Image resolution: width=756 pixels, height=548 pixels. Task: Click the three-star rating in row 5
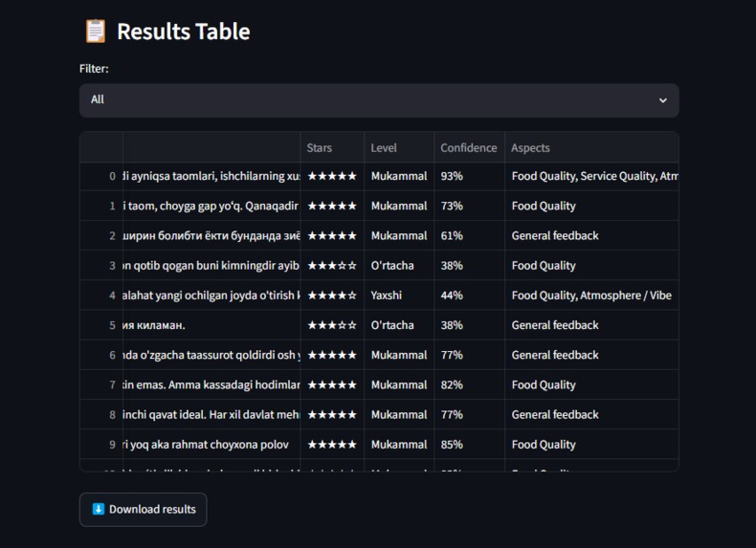(x=332, y=325)
